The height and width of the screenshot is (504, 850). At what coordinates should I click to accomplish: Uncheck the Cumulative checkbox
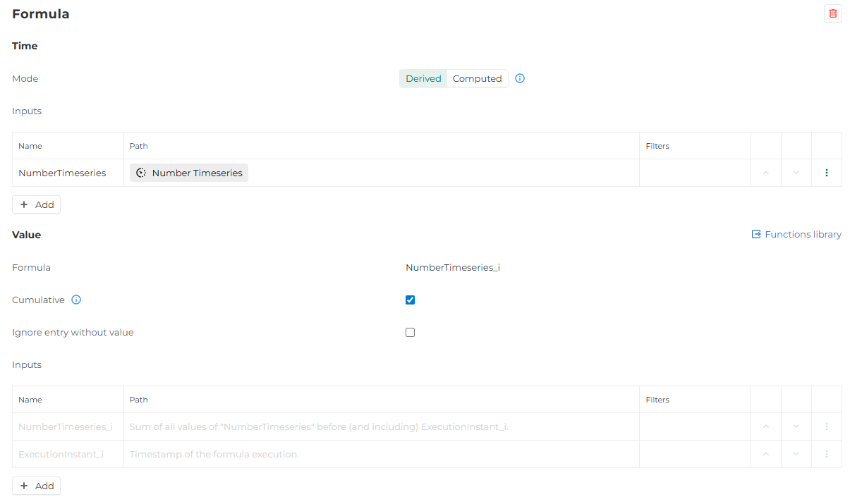[410, 300]
